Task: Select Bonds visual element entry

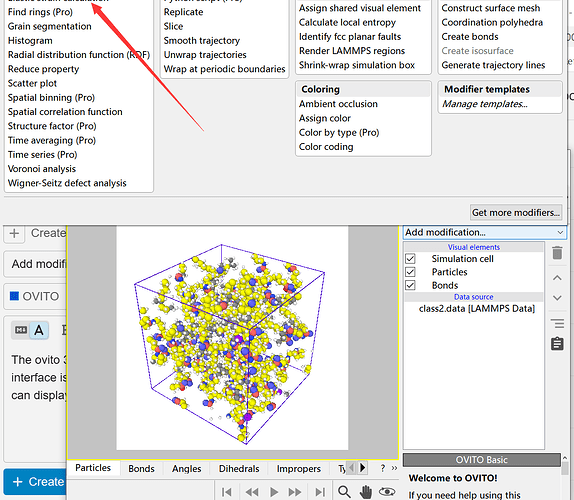Action: tap(445, 285)
